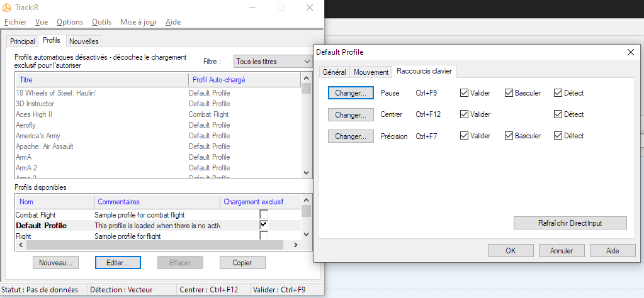Click profiles list scrollbar up arrow
Image resolution: width=644 pixels, height=298 pixels.
[x=306, y=200]
